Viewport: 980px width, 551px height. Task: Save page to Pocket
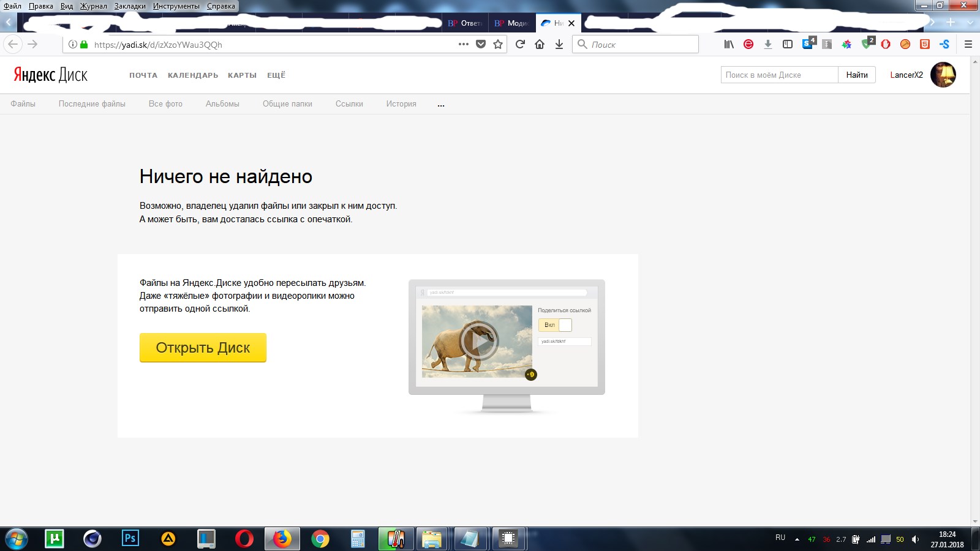481,44
